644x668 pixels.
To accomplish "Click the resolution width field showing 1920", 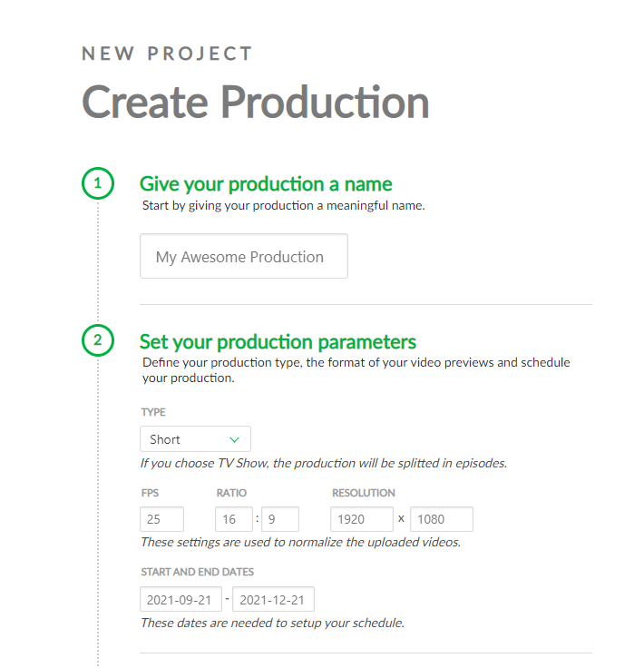I will click(x=361, y=519).
